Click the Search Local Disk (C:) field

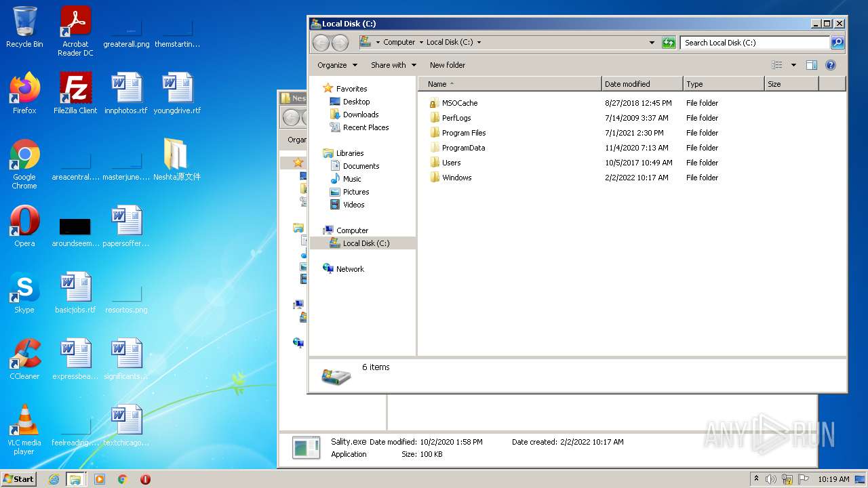click(755, 43)
